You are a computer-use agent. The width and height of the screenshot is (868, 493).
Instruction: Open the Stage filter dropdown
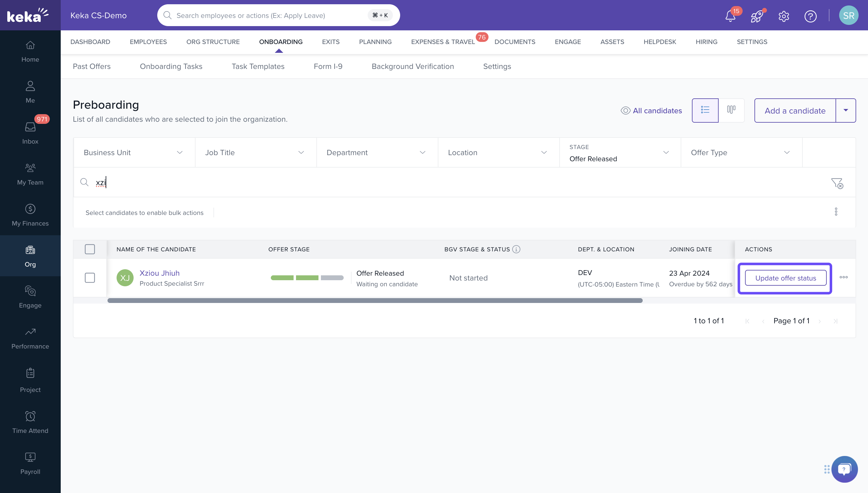pyautogui.click(x=620, y=152)
